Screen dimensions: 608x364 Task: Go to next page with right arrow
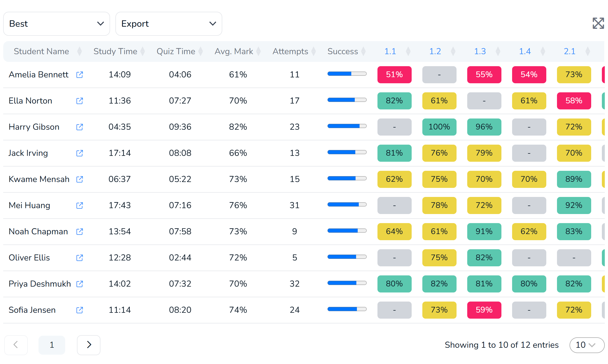coord(89,345)
